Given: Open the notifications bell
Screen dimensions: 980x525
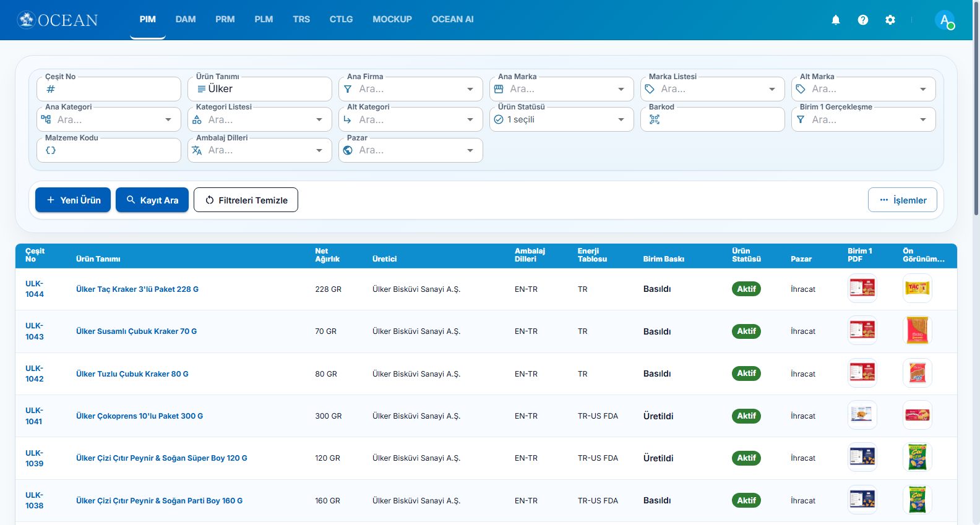Looking at the screenshot, I should point(836,20).
